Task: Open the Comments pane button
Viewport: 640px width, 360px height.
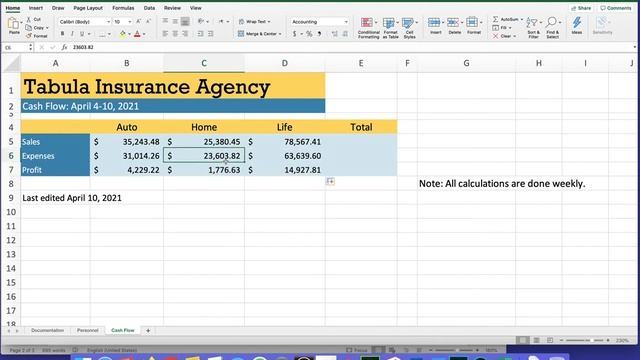Action: click(616, 8)
